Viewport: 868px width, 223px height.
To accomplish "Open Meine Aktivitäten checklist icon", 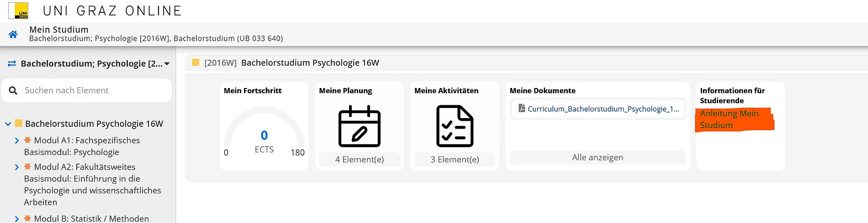I will pyautogui.click(x=455, y=126).
